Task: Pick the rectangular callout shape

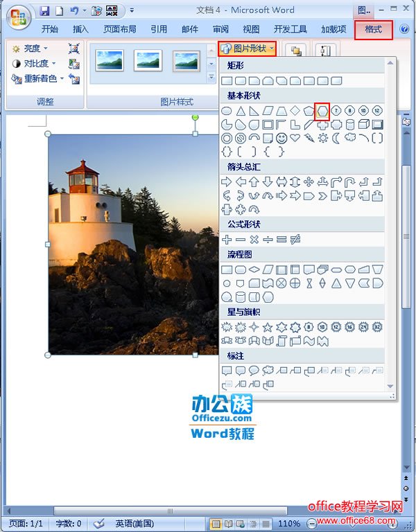Action: (x=227, y=371)
